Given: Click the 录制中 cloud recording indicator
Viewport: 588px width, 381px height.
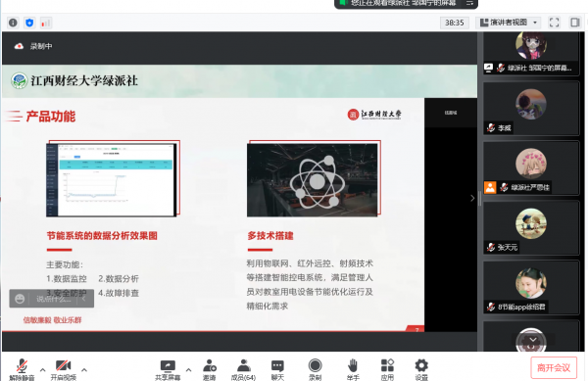Looking at the screenshot, I should pos(33,46).
